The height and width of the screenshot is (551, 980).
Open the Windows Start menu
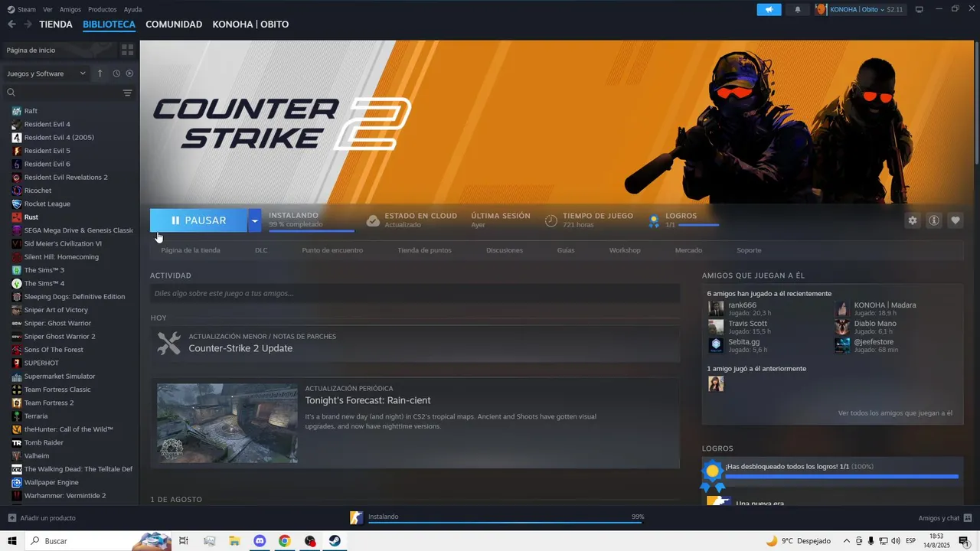[x=11, y=541]
